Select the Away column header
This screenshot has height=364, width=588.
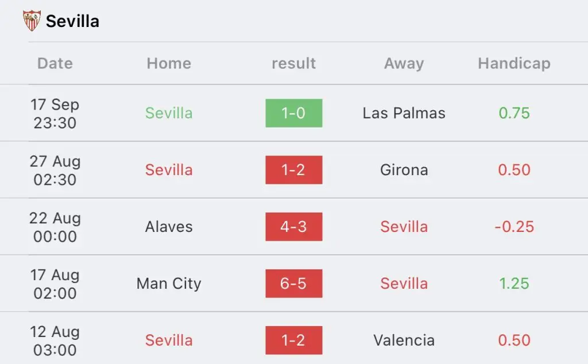coord(404,63)
